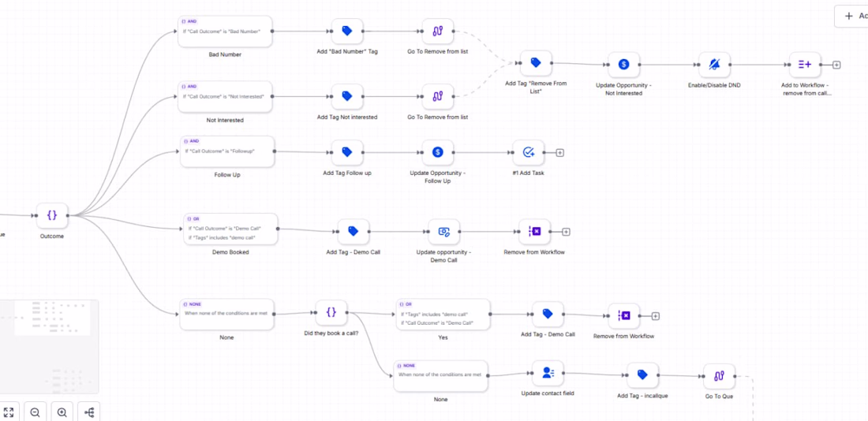Image resolution: width=868 pixels, height=421 pixels.
Task: Click the "Not Interested" branch label
Action: (x=225, y=120)
